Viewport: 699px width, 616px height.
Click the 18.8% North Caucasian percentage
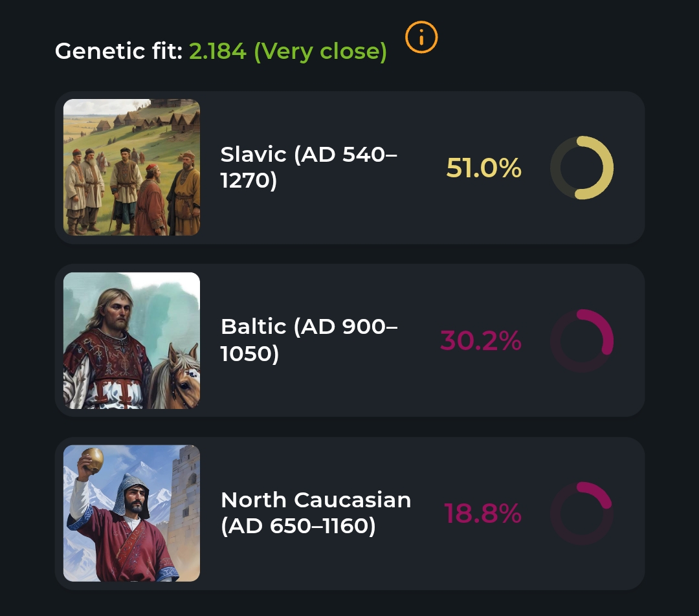pos(482,514)
